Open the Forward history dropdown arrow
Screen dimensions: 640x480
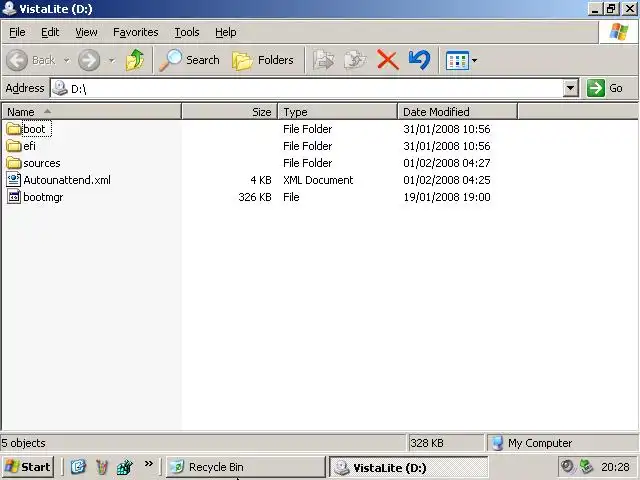click(x=111, y=60)
